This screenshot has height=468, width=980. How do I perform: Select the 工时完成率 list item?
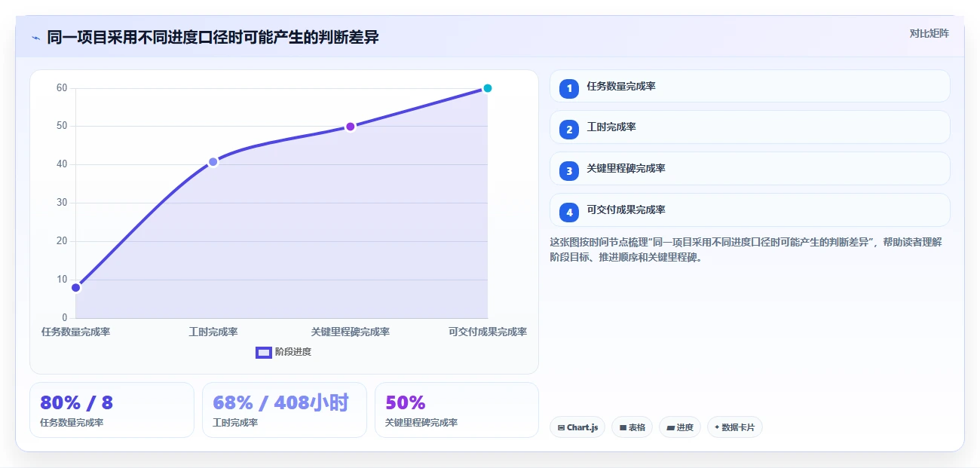749,127
